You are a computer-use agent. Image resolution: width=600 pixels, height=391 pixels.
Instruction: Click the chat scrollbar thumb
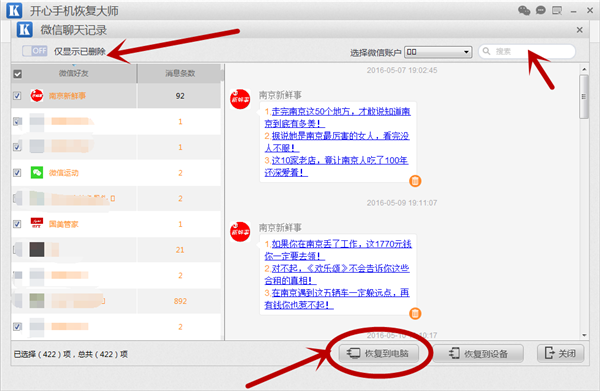tap(584, 97)
